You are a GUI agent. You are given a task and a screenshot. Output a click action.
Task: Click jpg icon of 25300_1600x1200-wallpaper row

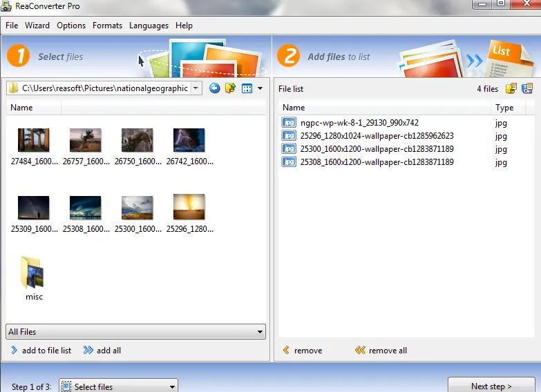tap(289, 148)
